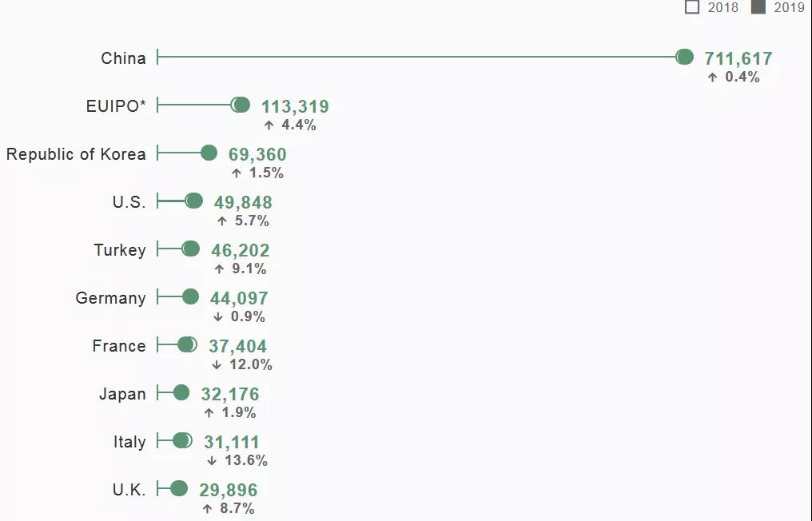Click the EUIPO data point marker
The height and width of the screenshot is (521, 812).
click(x=241, y=105)
